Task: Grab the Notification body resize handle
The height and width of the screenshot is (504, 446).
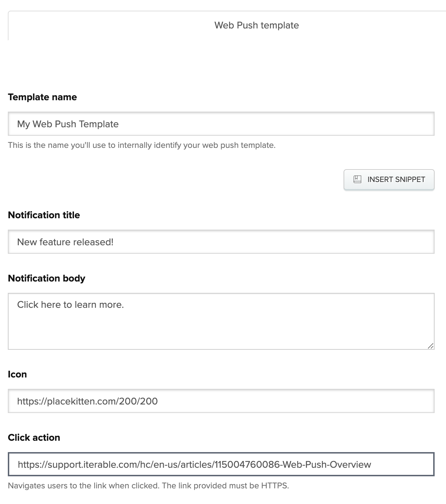Action: (430, 346)
